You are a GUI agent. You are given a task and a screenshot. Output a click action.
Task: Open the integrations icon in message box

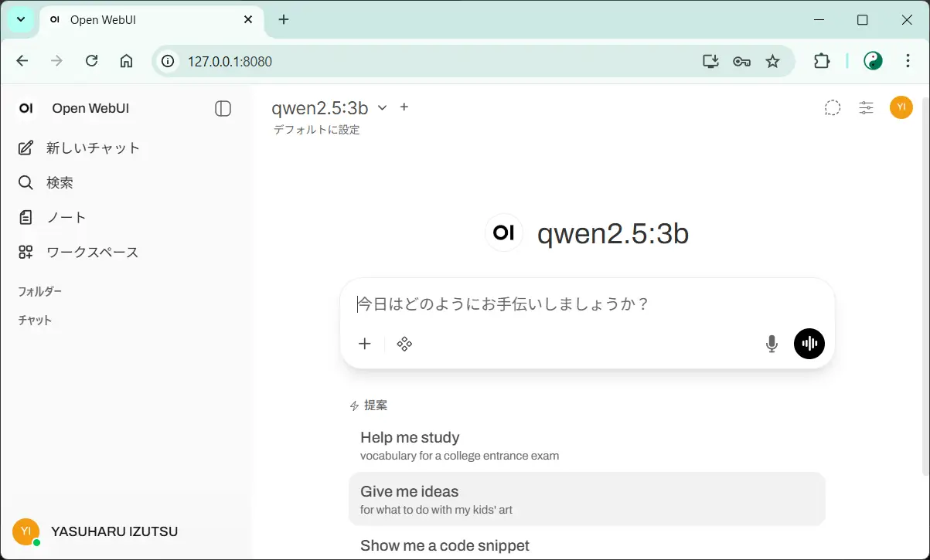pyautogui.click(x=404, y=344)
